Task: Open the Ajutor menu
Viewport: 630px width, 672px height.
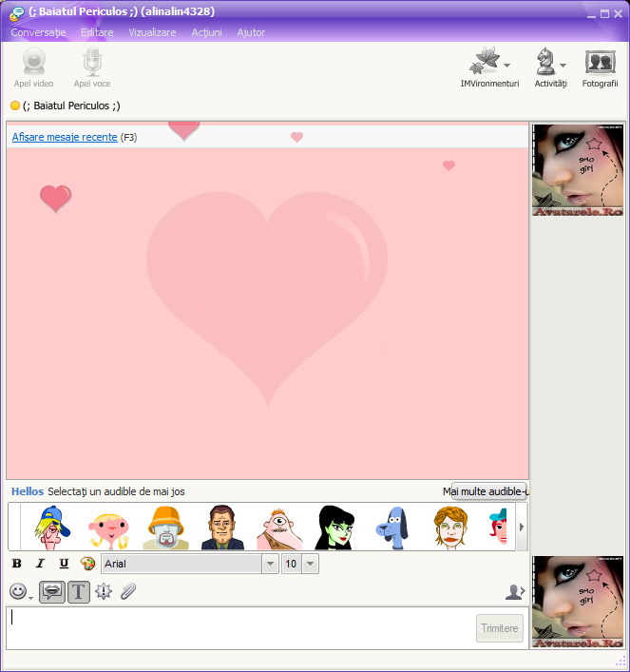Action: [x=251, y=32]
